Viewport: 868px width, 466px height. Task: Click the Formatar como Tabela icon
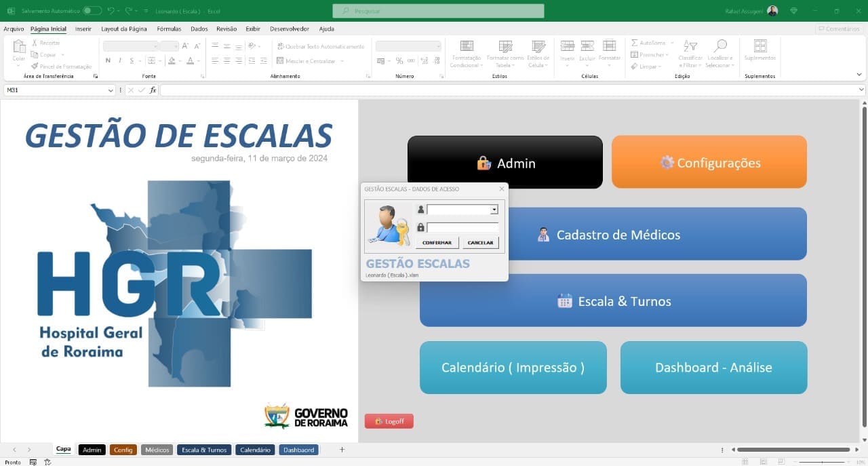click(505, 46)
